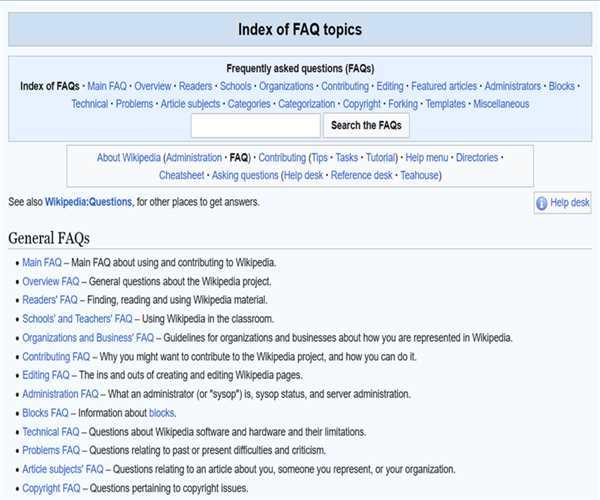
Task: Open Technical FAQ list entry
Action: [x=51, y=432]
